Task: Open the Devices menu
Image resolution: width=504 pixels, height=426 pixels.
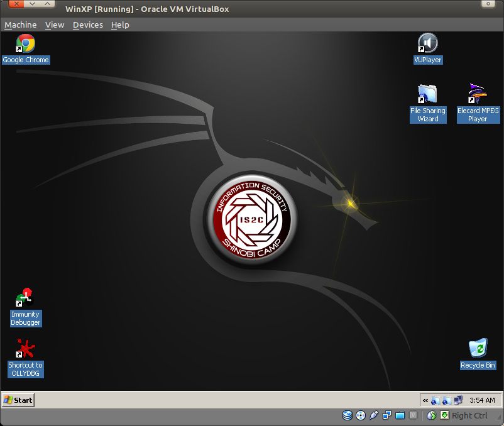Action: [88, 25]
